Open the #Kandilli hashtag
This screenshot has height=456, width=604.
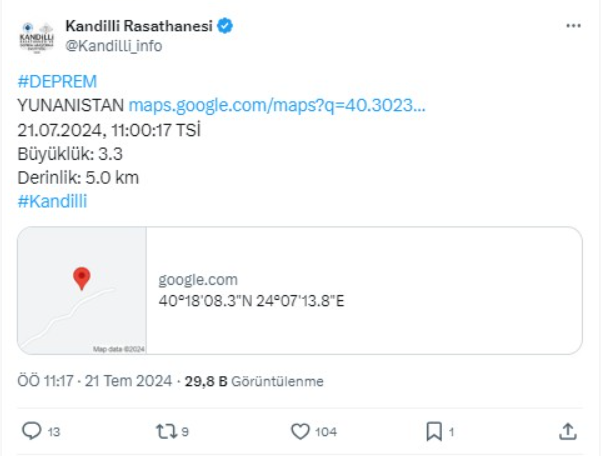click(x=53, y=201)
